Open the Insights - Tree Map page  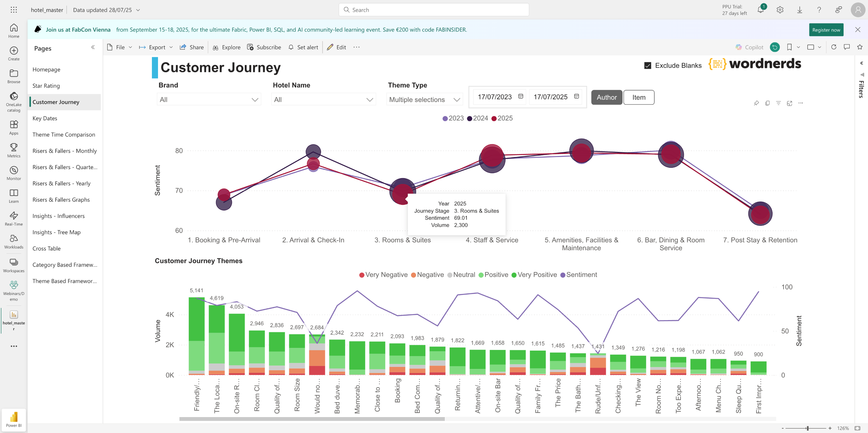coord(56,232)
